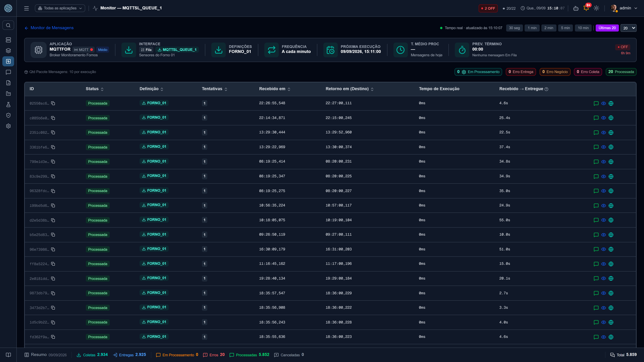Click Entregas 2.925 in summary bar

129,355
